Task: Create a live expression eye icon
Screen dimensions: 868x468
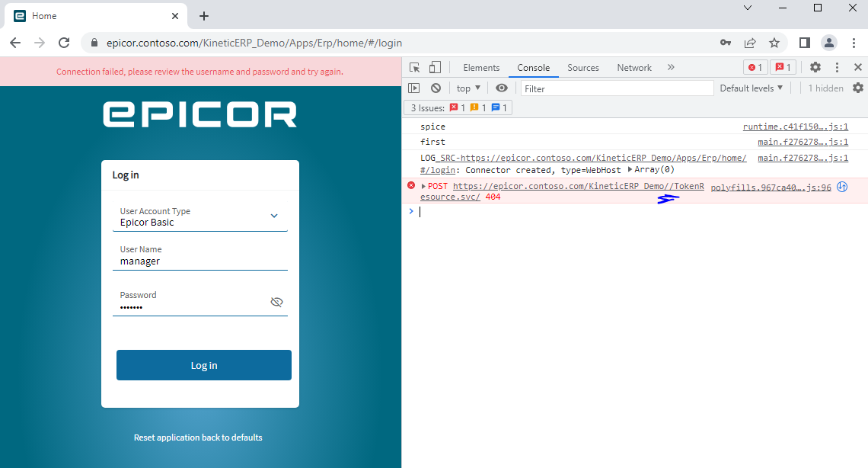Action: [502, 88]
